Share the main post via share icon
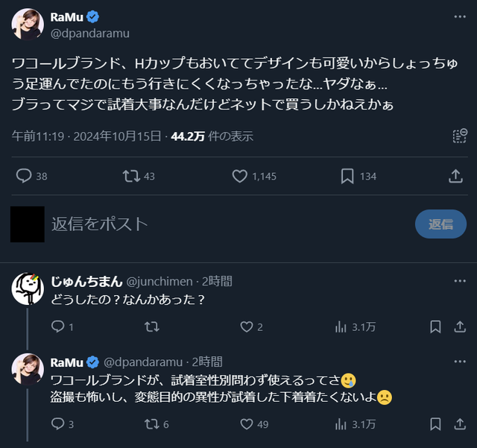Image resolution: width=477 pixels, height=448 pixels. tap(455, 177)
